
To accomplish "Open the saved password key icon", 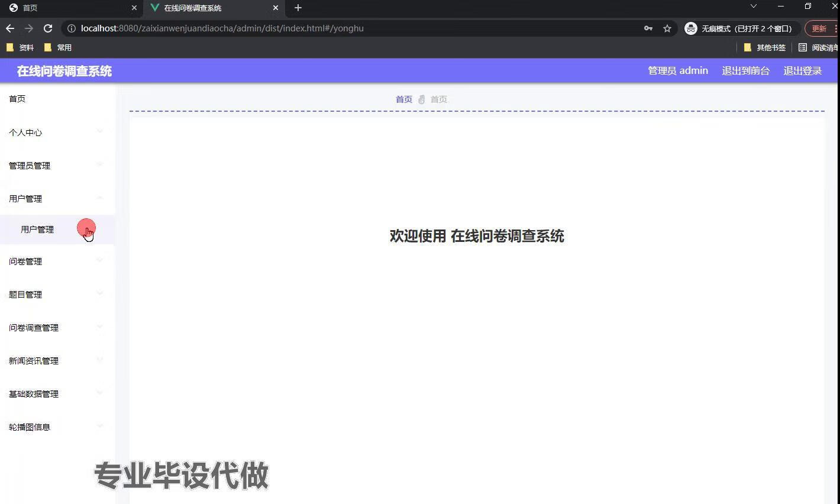I will pos(648,28).
